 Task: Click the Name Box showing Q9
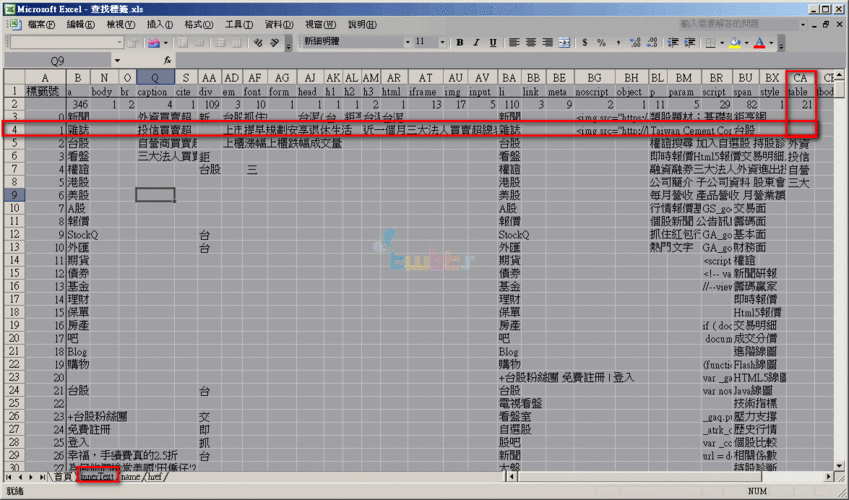tap(57, 60)
